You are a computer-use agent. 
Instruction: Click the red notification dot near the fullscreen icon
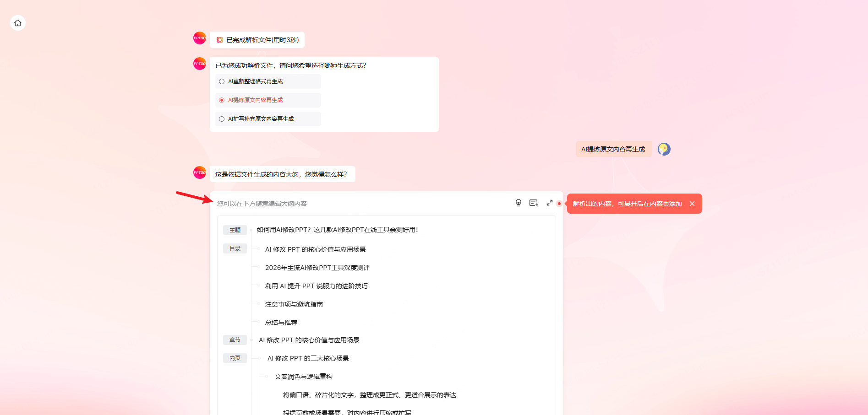pos(559,204)
